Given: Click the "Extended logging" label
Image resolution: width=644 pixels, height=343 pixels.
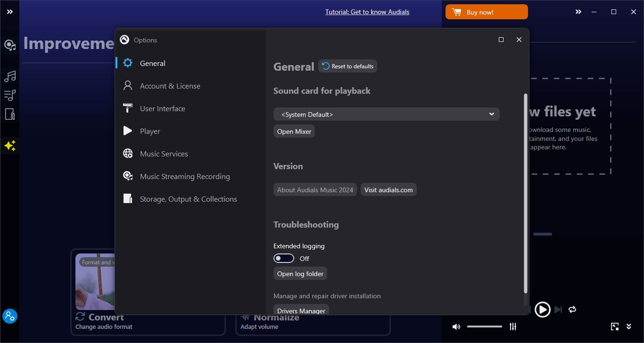Looking at the screenshot, I should point(299,246).
